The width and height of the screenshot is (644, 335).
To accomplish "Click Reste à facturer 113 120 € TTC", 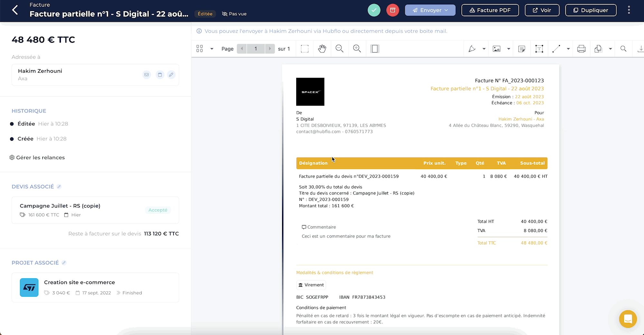I will 124,234.
